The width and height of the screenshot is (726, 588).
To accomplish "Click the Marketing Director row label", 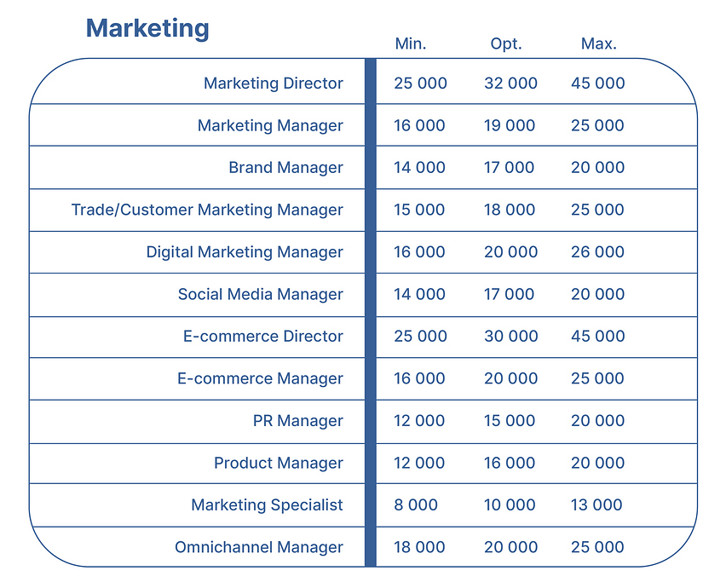I will [x=274, y=84].
